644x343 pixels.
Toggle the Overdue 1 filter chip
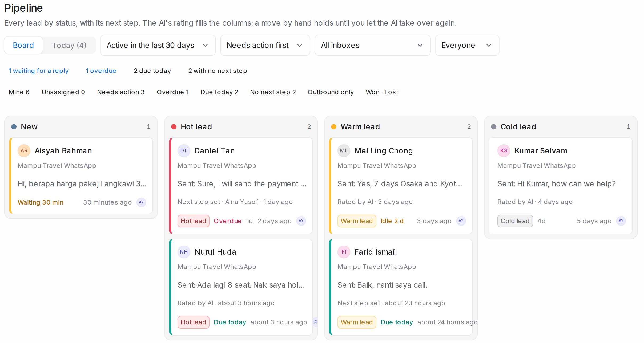click(x=173, y=92)
